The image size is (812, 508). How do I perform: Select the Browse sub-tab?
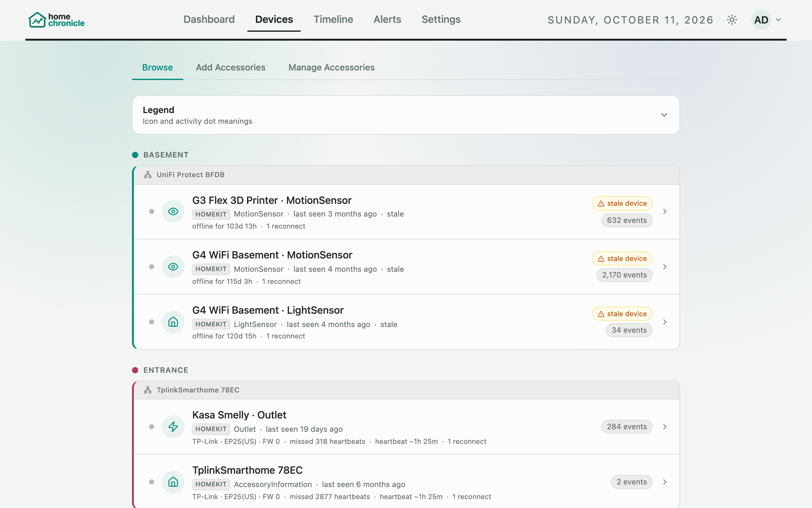coord(157,68)
